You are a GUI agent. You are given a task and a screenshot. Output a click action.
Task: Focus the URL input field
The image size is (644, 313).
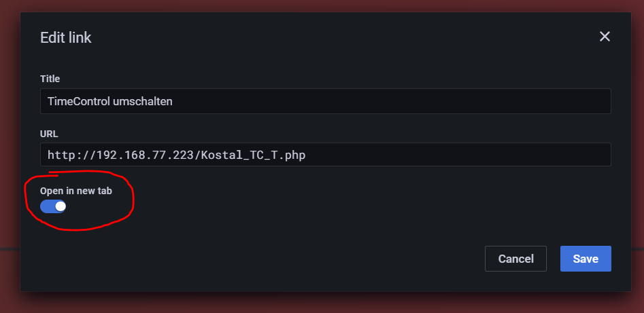pos(325,154)
